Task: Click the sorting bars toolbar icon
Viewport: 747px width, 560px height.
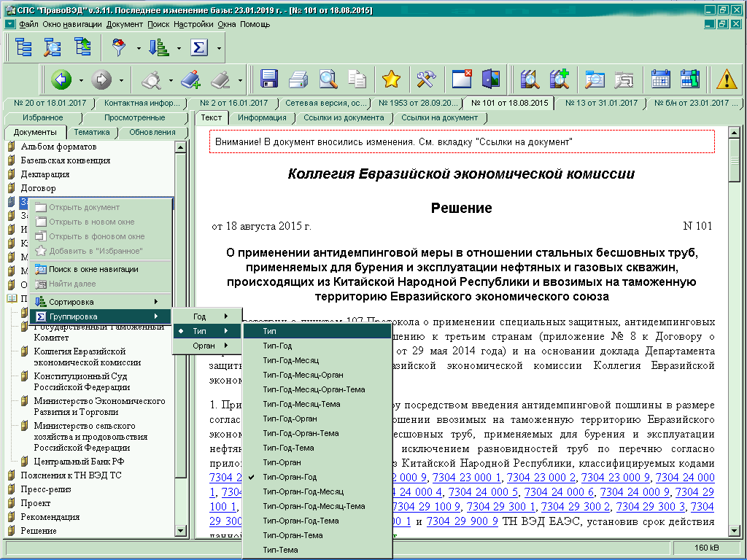Action: click(x=158, y=47)
